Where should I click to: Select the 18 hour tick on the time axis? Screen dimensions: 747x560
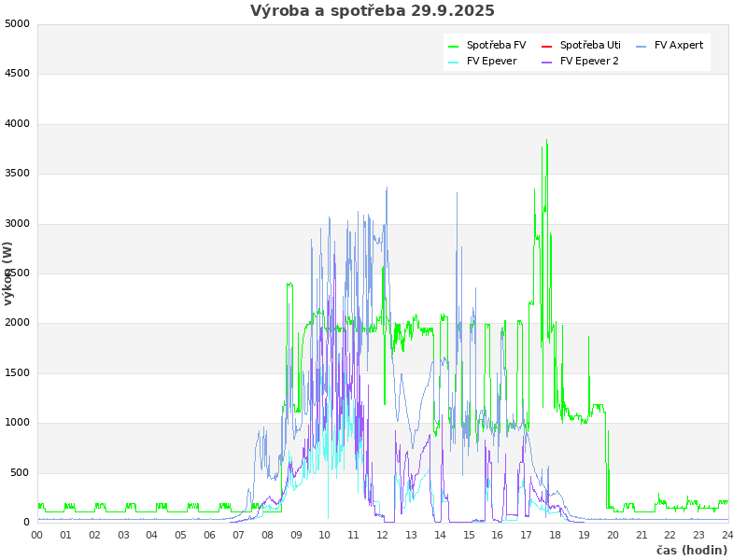tap(555, 535)
